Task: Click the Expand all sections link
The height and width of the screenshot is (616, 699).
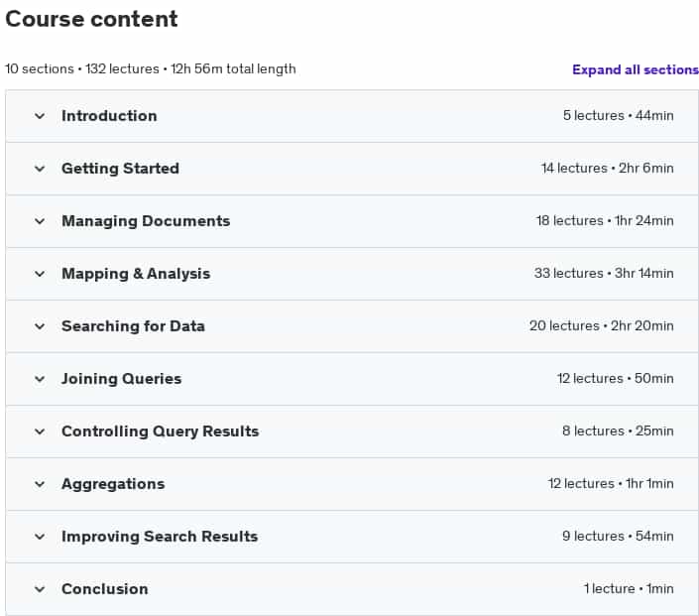Action: coord(636,70)
